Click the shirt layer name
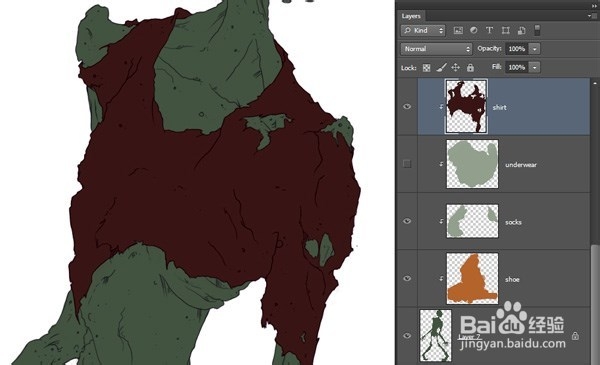The width and height of the screenshot is (600, 365). (499, 108)
